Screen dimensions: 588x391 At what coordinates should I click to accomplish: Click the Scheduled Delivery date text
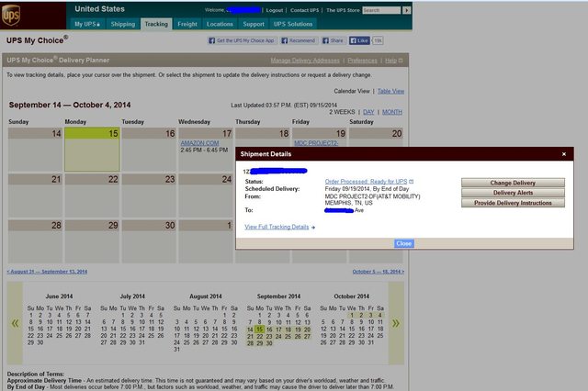point(367,189)
